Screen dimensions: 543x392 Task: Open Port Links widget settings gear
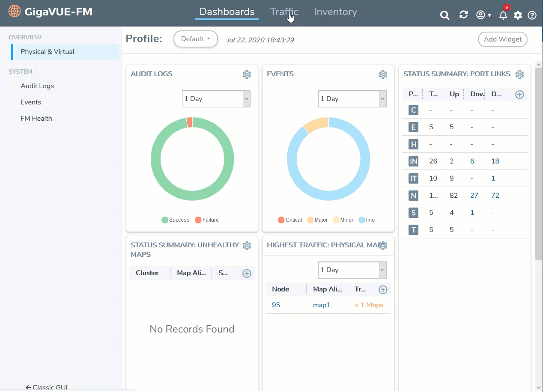(x=519, y=74)
